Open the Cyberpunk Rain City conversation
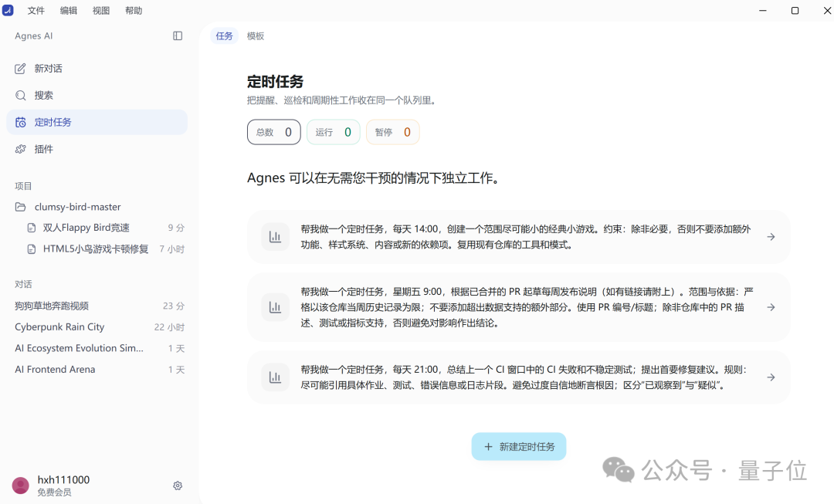The height and width of the screenshot is (504, 834). point(97,327)
